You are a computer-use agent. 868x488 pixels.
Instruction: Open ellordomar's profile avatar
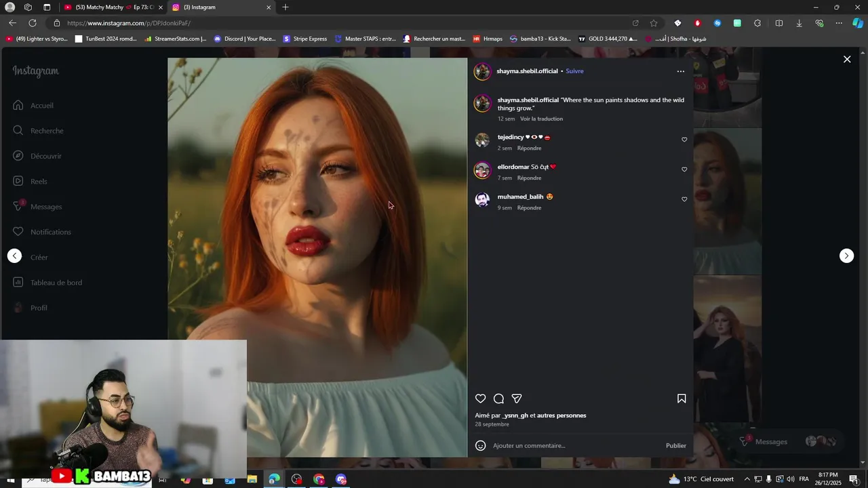point(482,170)
